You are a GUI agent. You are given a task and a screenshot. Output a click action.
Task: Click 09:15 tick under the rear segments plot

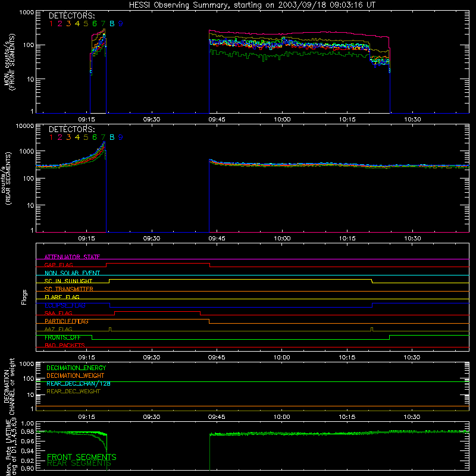tap(86, 239)
